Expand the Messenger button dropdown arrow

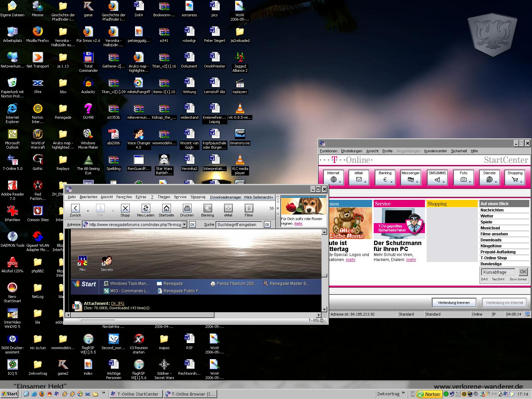click(x=417, y=182)
